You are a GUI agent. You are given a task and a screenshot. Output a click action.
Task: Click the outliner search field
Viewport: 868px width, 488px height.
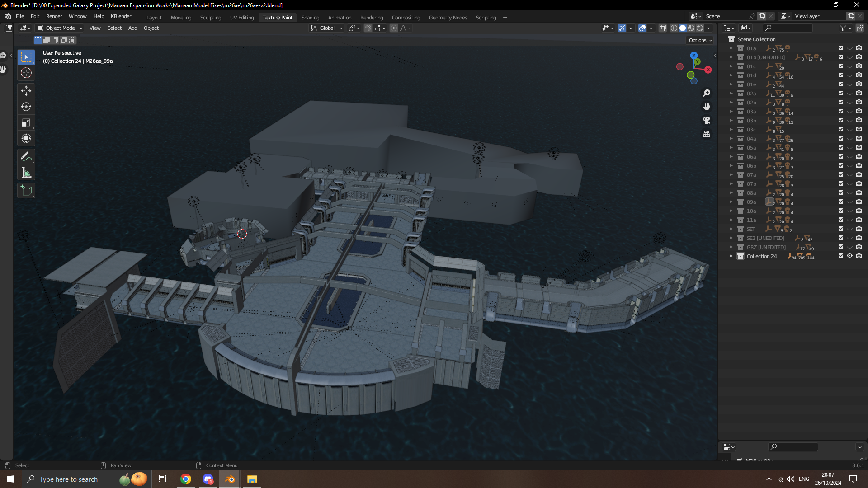point(788,28)
